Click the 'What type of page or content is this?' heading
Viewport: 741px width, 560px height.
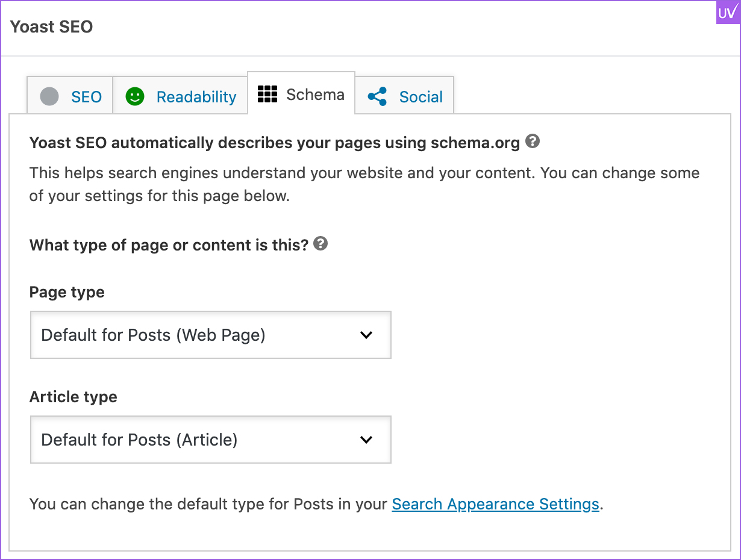pyautogui.click(x=169, y=245)
